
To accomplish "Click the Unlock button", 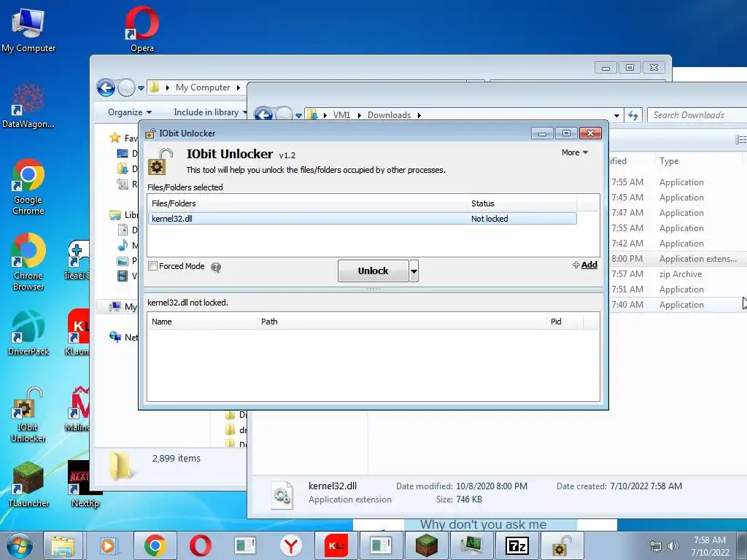I will click(373, 271).
